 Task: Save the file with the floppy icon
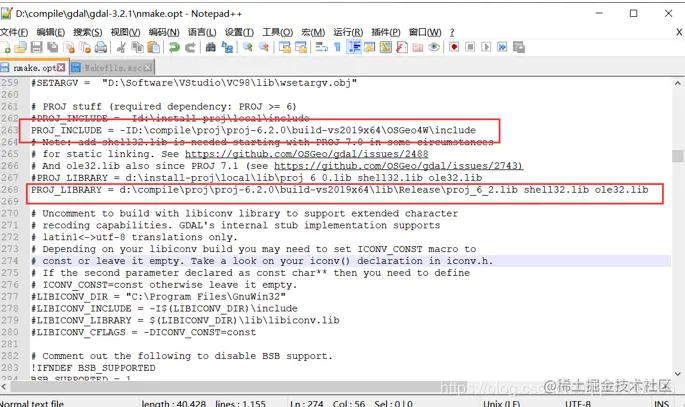37,47
